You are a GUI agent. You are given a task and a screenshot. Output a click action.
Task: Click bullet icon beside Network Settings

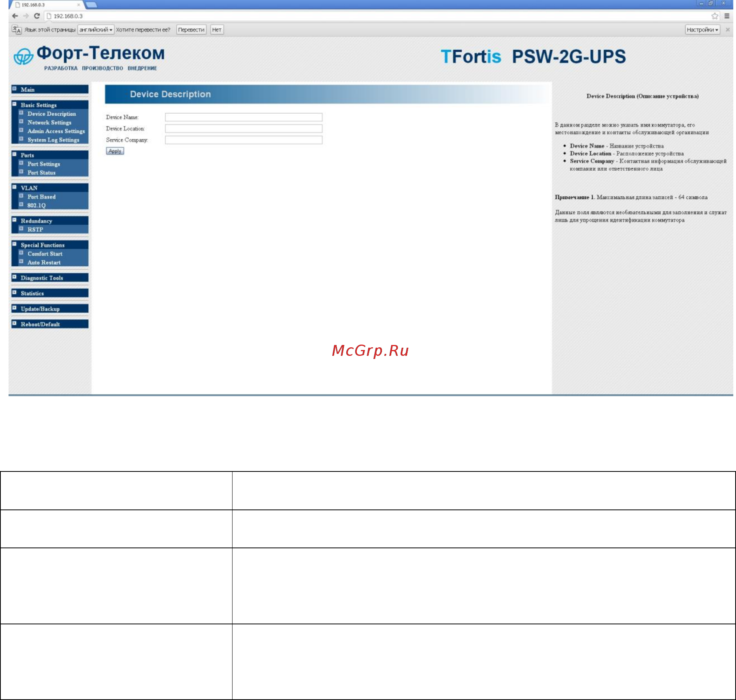[21, 121]
